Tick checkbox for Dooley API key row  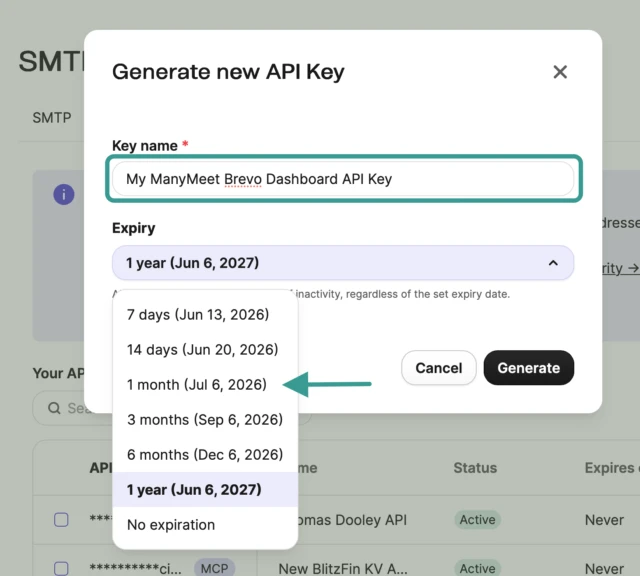tap(61, 520)
